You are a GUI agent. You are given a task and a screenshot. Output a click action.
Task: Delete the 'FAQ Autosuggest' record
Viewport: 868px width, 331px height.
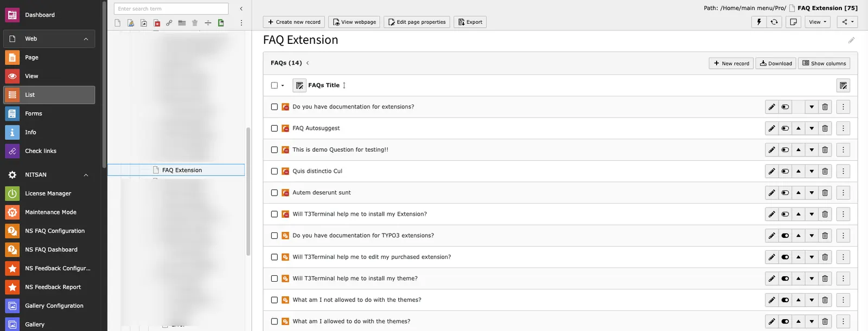tap(825, 128)
